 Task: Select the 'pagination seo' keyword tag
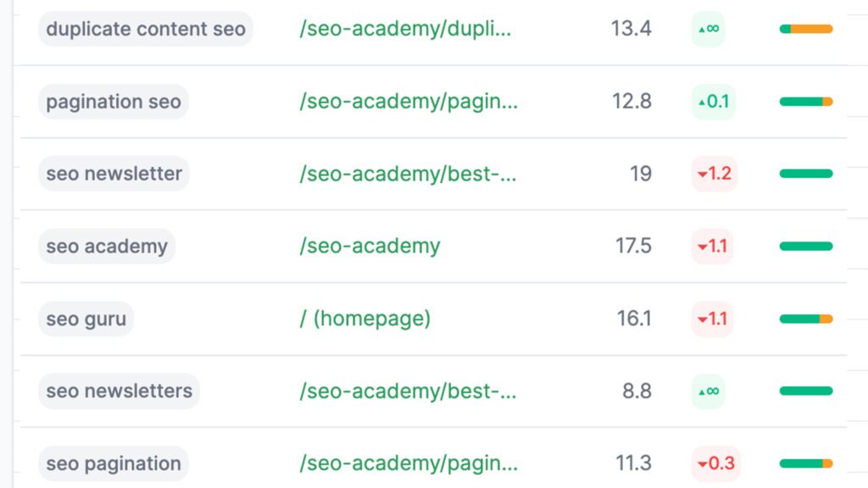(x=114, y=102)
